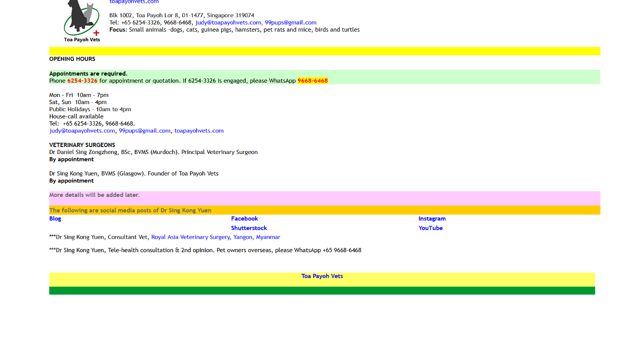Open the Facebook link
The width and height of the screenshot is (644, 337).
click(x=244, y=218)
